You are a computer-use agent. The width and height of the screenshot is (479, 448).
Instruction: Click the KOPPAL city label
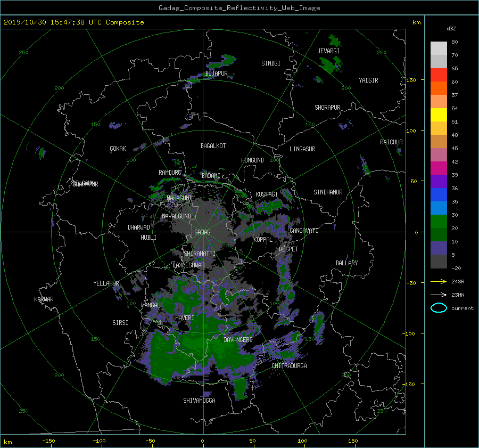click(x=263, y=240)
